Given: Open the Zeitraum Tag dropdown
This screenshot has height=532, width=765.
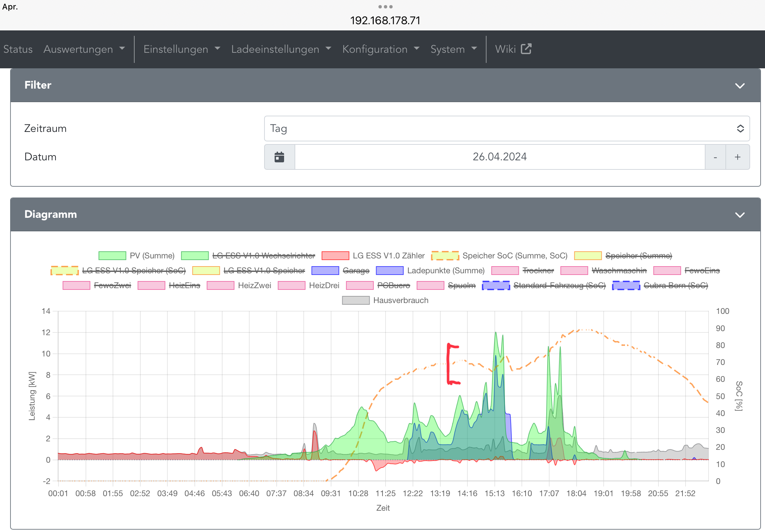Looking at the screenshot, I should tap(506, 129).
